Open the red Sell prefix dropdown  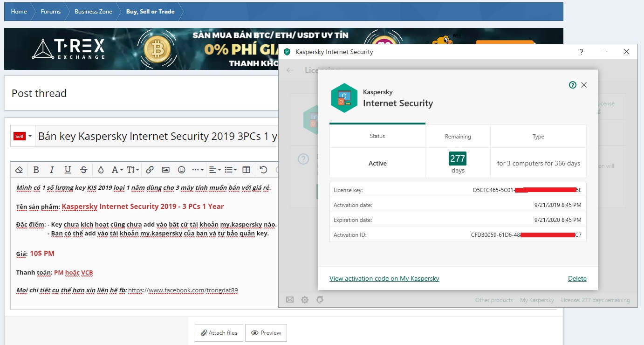coord(23,136)
